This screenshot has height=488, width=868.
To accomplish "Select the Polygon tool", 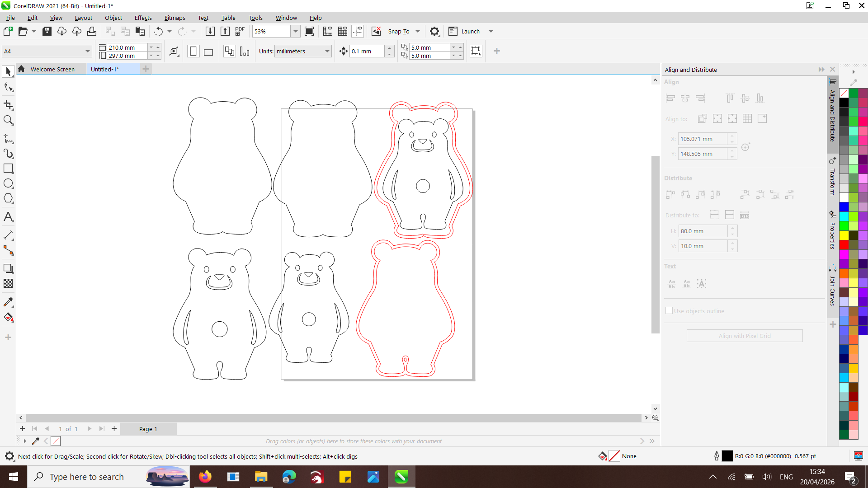I will pos(8,198).
